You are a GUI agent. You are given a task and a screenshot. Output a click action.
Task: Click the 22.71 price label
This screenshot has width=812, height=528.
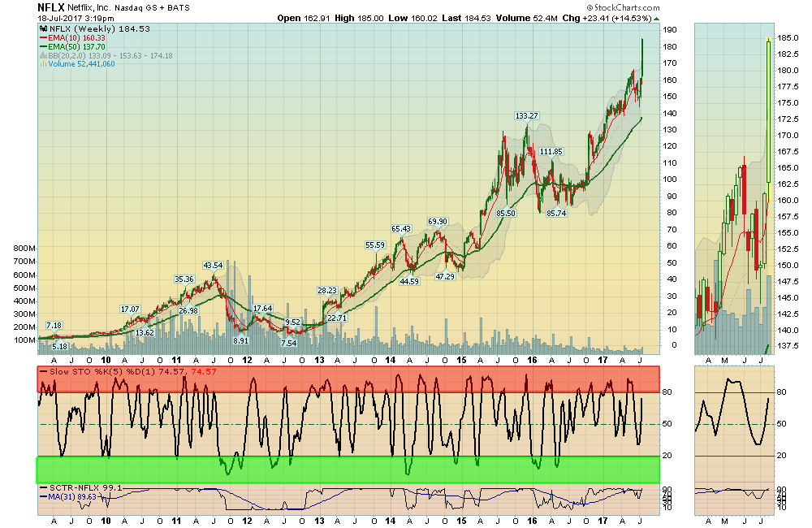pos(337,318)
